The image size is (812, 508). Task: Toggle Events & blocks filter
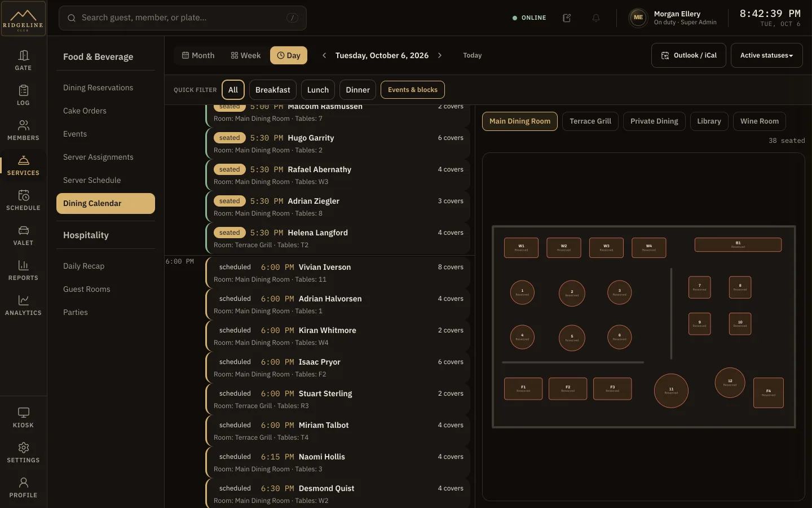[413, 90]
